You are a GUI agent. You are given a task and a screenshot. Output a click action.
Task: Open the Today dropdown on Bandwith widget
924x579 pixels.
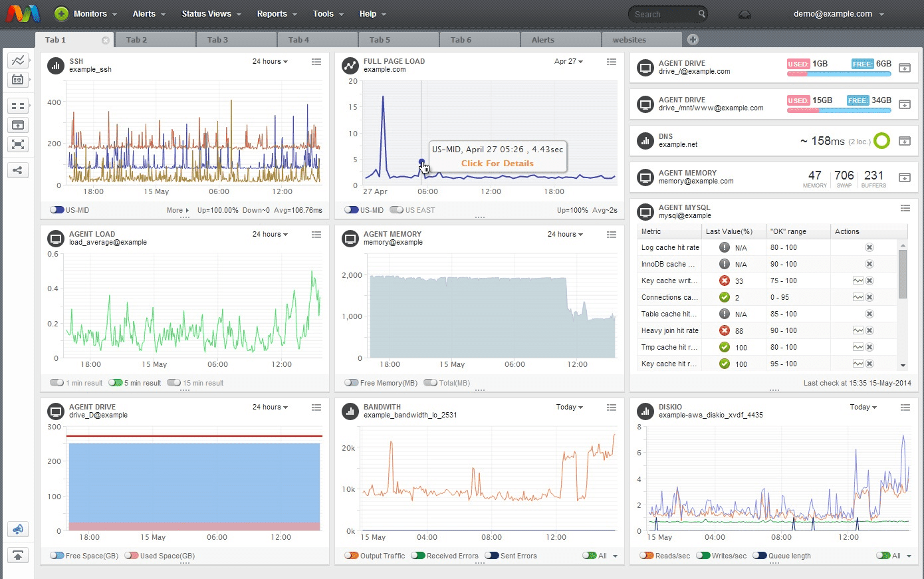point(567,407)
